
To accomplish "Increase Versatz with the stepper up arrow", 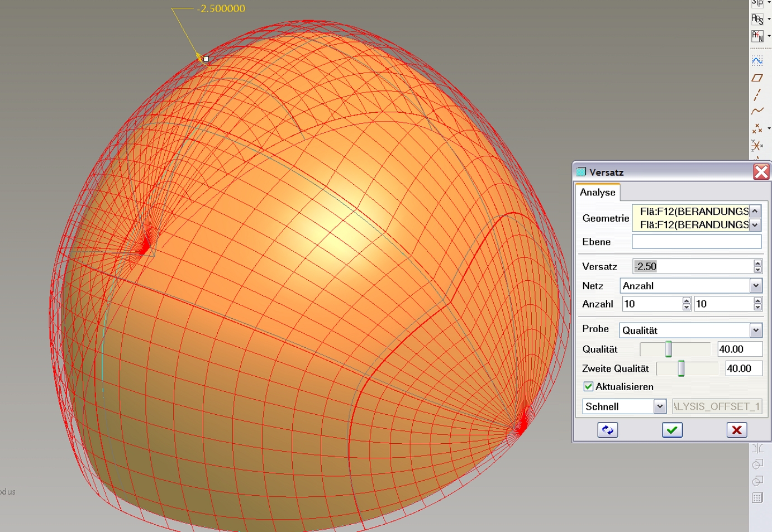I will pyautogui.click(x=757, y=263).
